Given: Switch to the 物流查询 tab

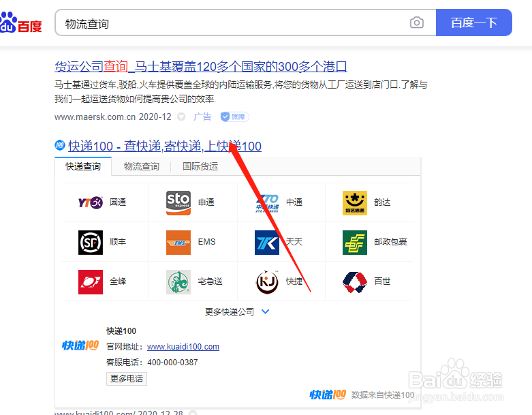Looking at the screenshot, I should (142, 166).
